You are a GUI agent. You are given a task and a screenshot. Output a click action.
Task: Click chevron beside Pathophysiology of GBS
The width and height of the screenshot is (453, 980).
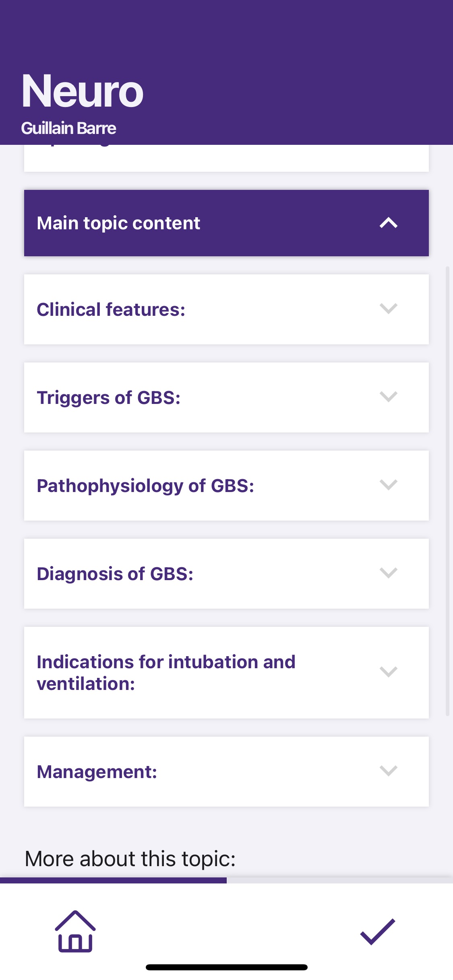tap(388, 485)
